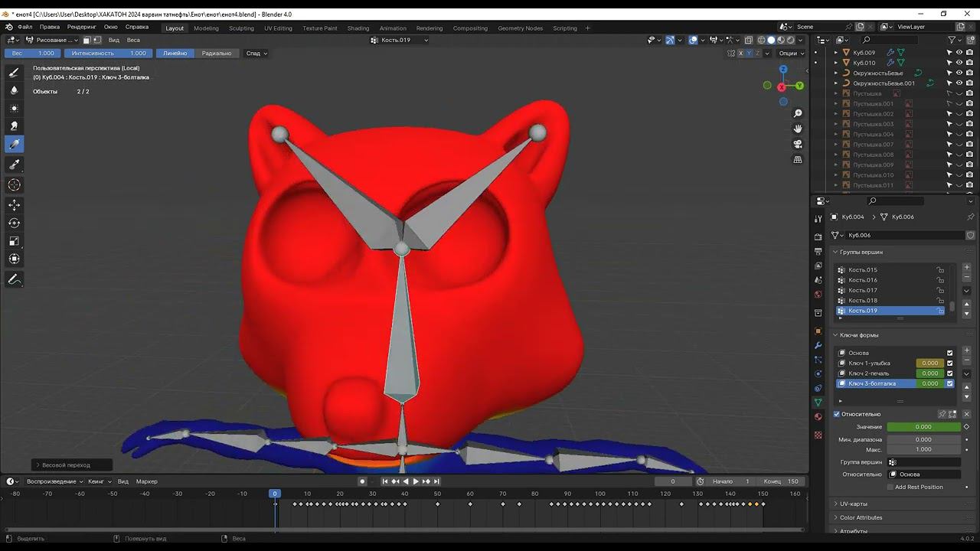Jump to the first frame of the timeline
This screenshot has height=551, width=980.
(385, 481)
